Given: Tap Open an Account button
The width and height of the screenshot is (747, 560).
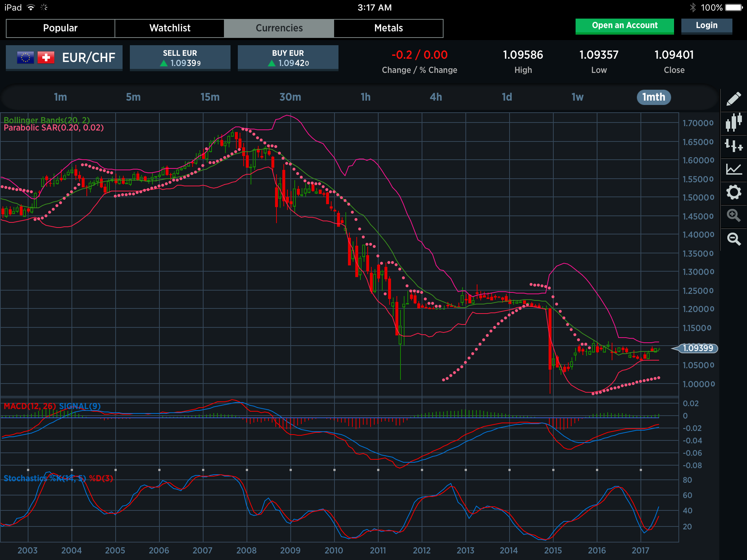Looking at the screenshot, I should 624,26.
